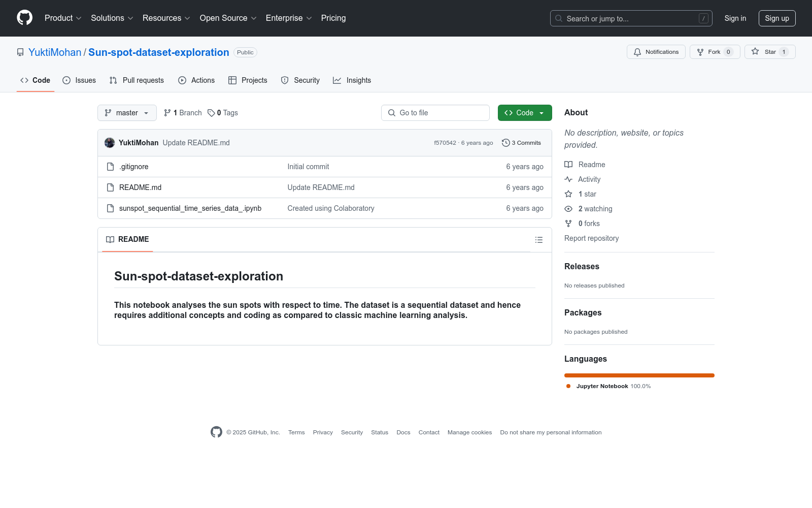The height and width of the screenshot is (508, 812).
Task: Click the Sign up button
Action: [777, 18]
